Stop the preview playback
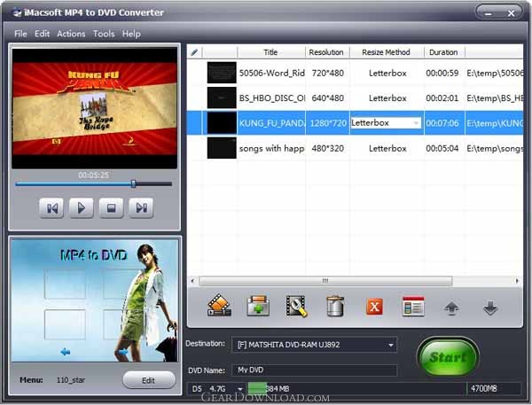The height and width of the screenshot is (405, 532). (x=112, y=207)
